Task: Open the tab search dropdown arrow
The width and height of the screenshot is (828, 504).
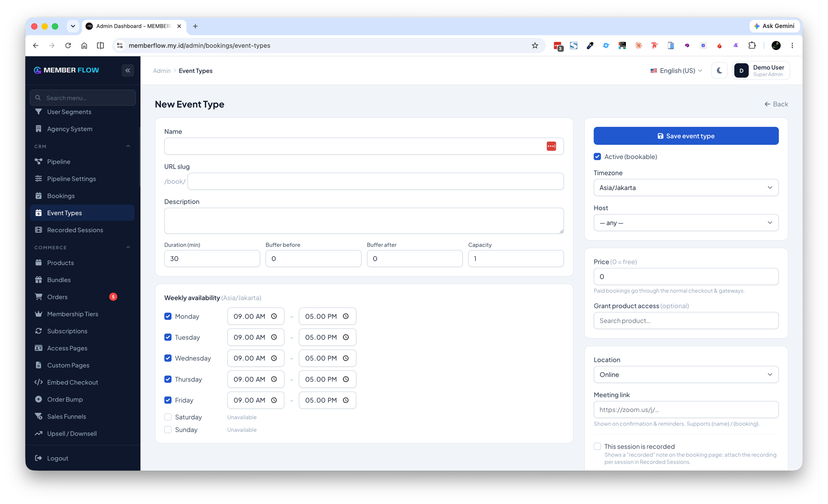Action: pos(73,26)
